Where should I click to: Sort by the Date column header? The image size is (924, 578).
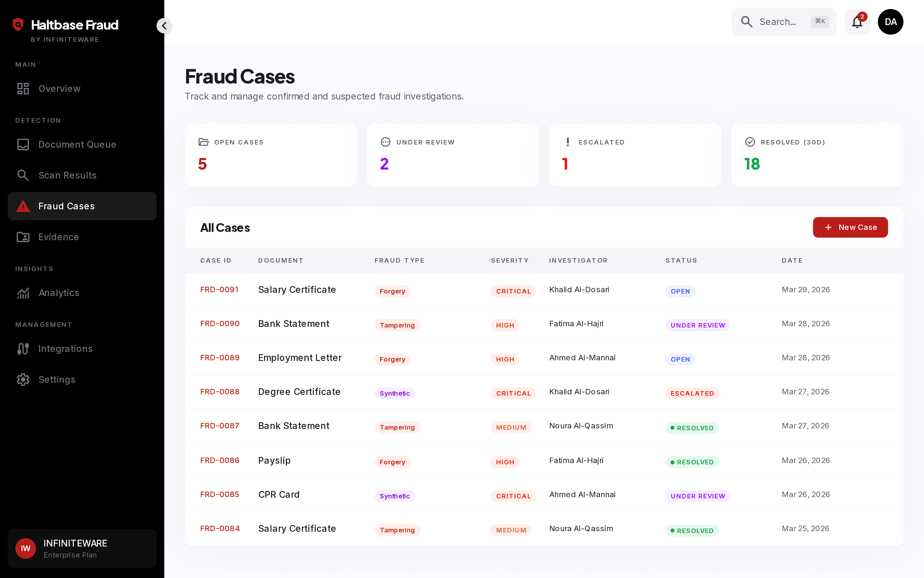(792, 260)
